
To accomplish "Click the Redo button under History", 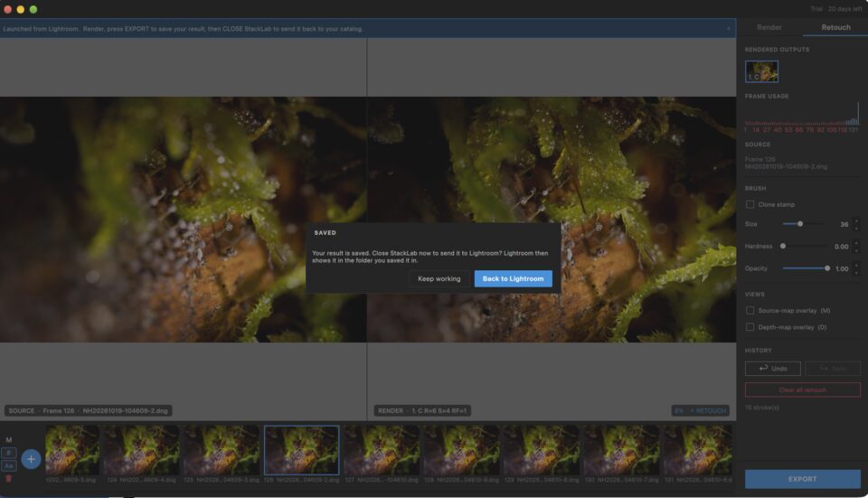I will pyautogui.click(x=833, y=369).
